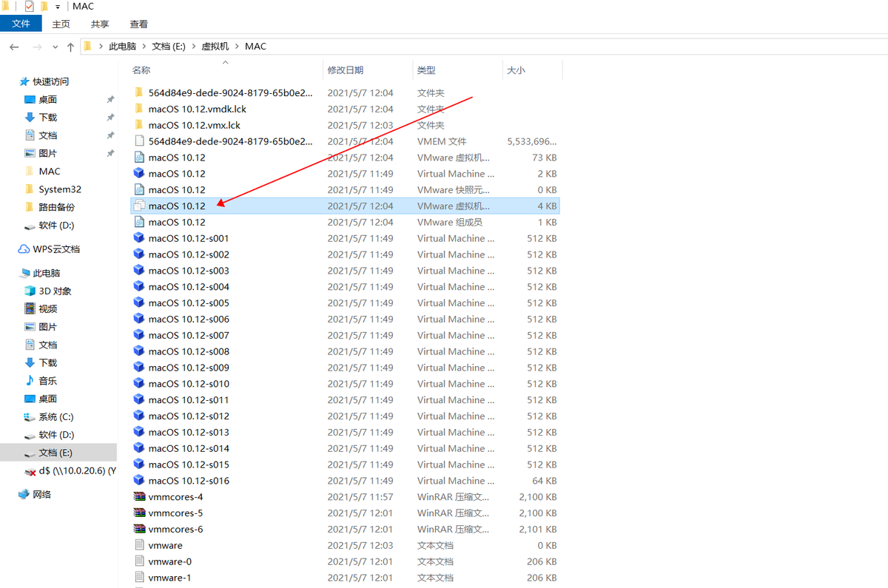888x588 pixels.
Task: Click the 网络 icon in sidebar
Action: tap(24, 494)
